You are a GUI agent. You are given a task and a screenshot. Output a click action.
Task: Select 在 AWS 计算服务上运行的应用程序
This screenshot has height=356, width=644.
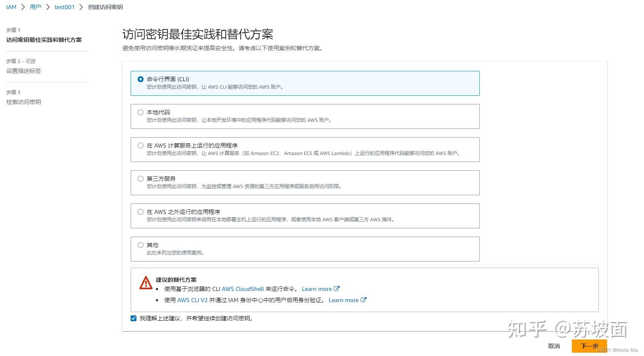click(x=141, y=145)
